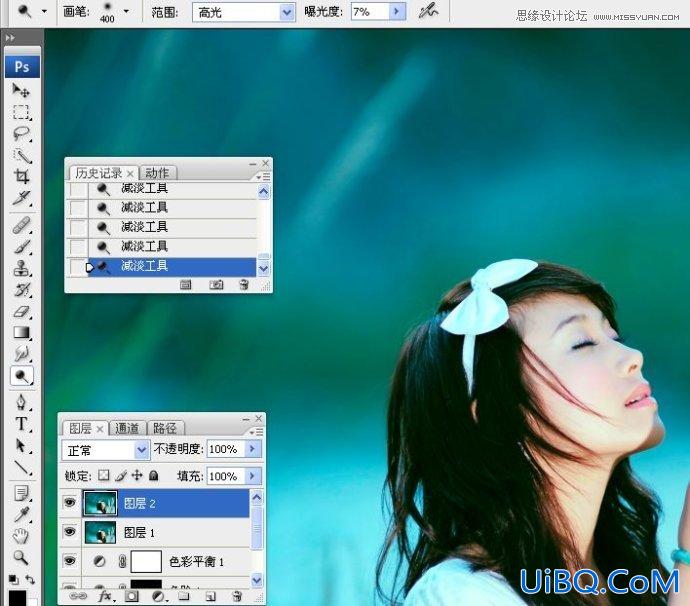Viewport: 690px width, 606px height.
Task: Toggle lock position
Action: (x=137, y=475)
